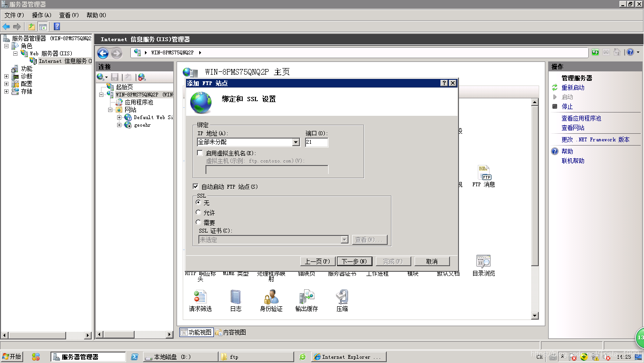Select the 允许 SSL radio button
Image resolution: width=644 pixels, height=363 pixels.
198,213
